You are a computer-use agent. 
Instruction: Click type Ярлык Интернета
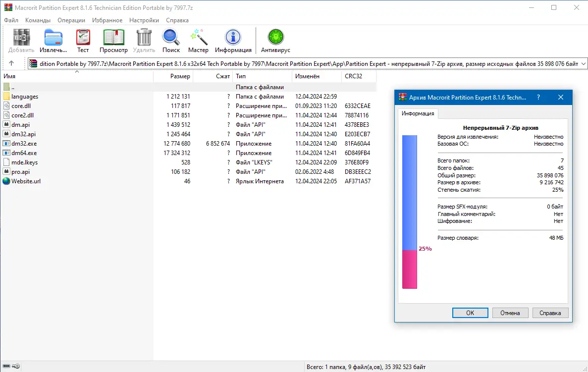(x=260, y=181)
